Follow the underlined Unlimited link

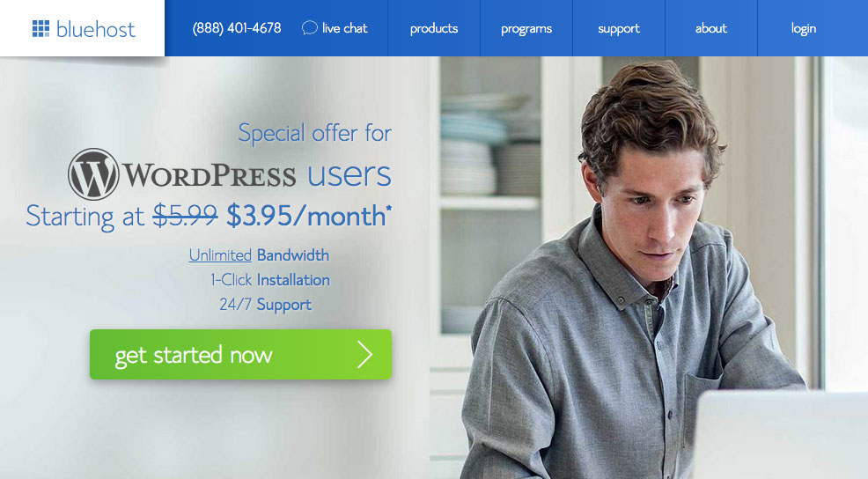pyautogui.click(x=220, y=255)
